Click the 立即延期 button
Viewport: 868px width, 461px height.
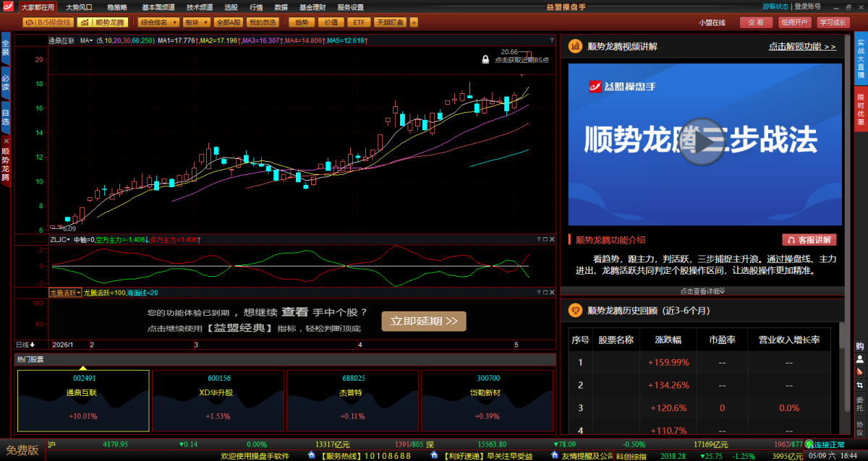click(424, 322)
